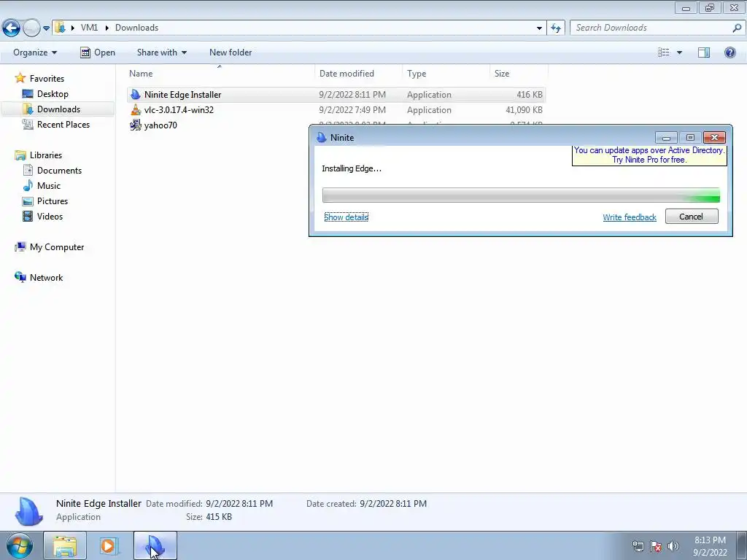Click the Ninite title bar icon
The height and width of the screenshot is (560, 747).
tap(322, 138)
